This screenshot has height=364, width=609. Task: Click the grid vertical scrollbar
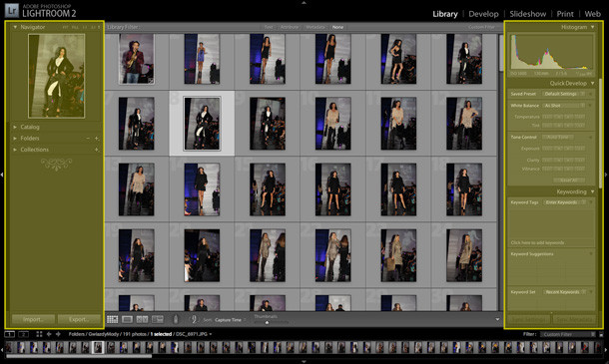[x=501, y=53]
